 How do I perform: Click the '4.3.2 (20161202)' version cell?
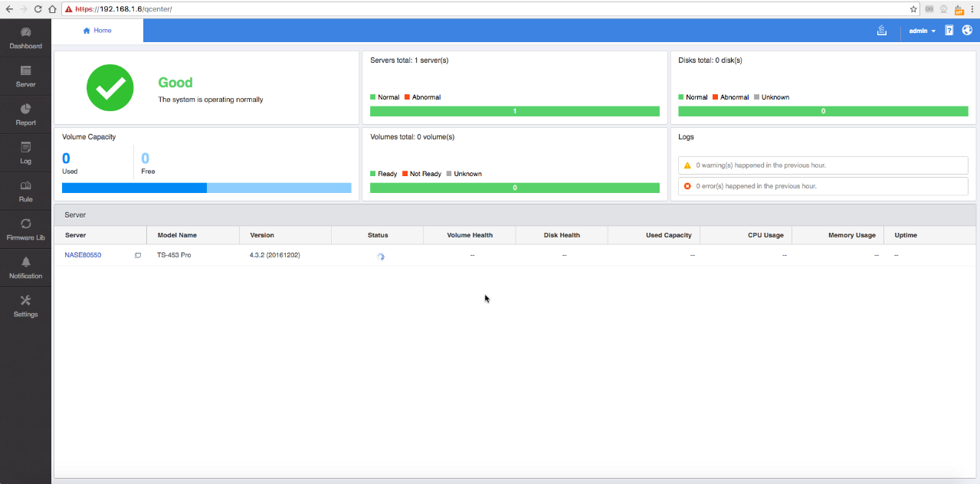coord(275,255)
